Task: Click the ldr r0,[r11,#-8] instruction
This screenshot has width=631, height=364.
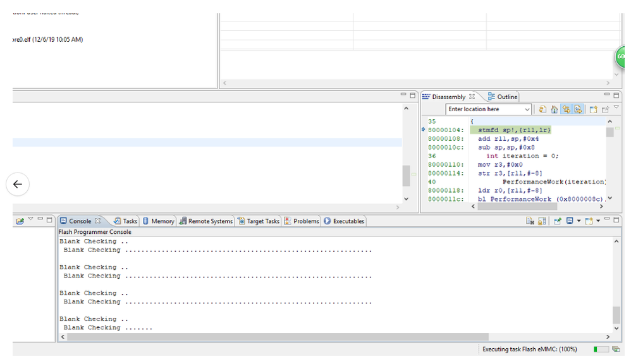Action: (x=510, y=191)
